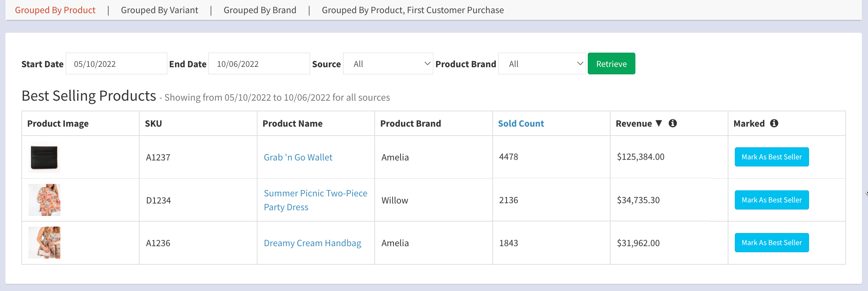The height and width of the screenshot is (291, 868).
Task: Expand the Product Brand filter dropdown
Action: [x=542, y=64]
